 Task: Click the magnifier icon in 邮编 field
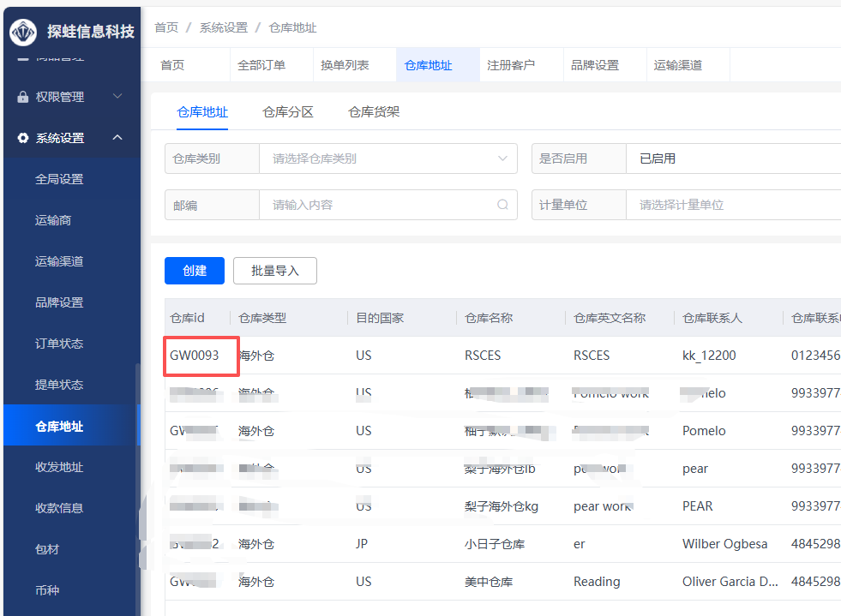click(x=502, y=206)
